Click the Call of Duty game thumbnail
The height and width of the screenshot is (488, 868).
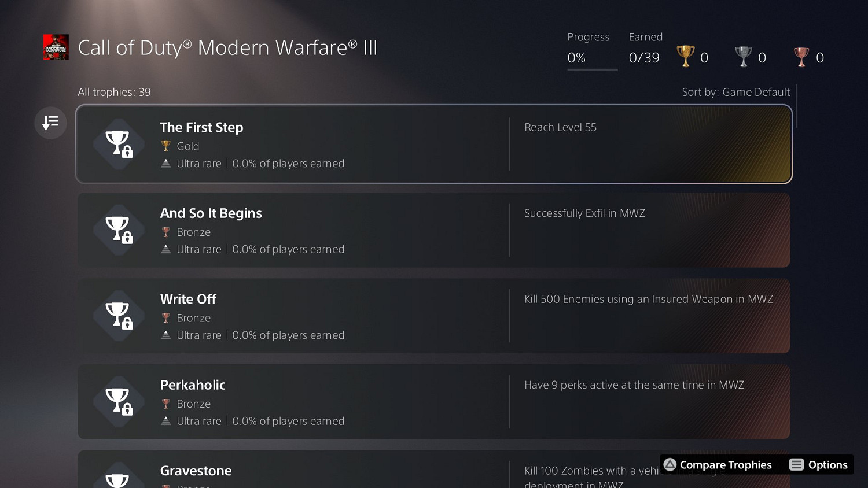[x=56, y=47]
